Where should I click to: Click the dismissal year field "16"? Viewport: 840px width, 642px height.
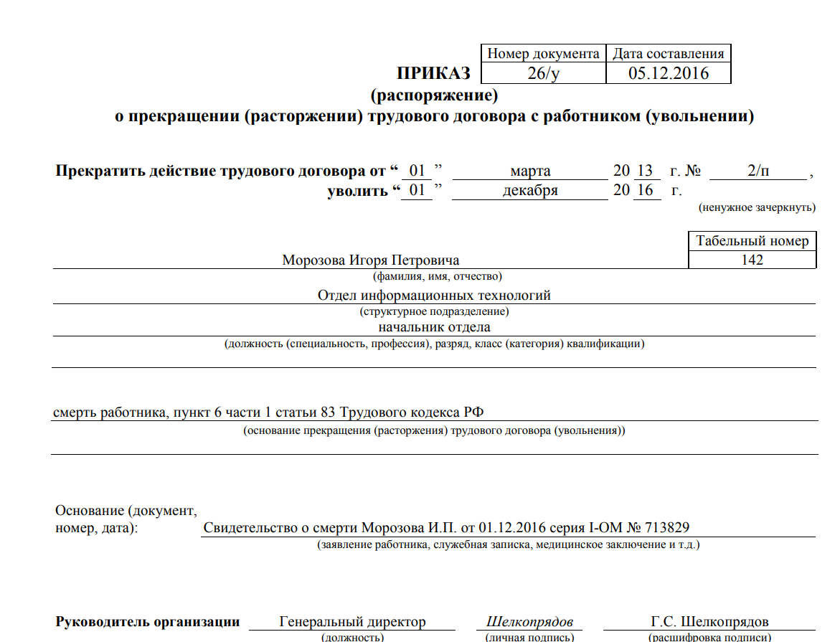[645, 191]
